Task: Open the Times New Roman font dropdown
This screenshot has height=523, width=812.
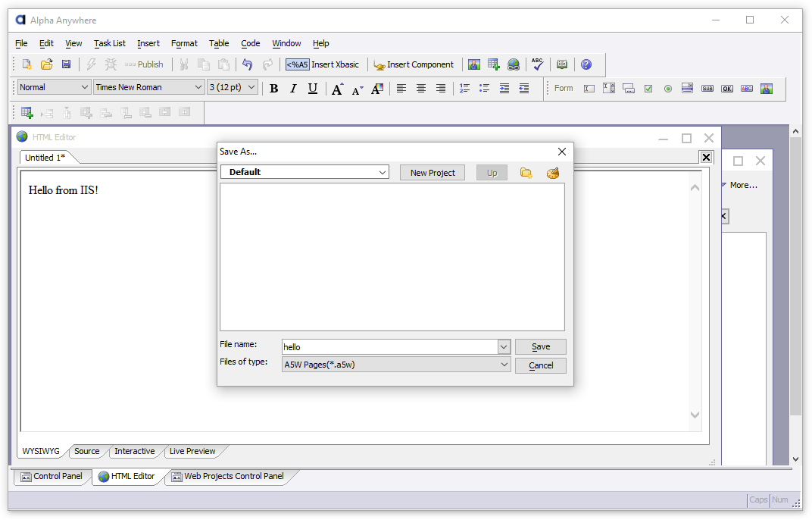Action: tap(148, 87)
